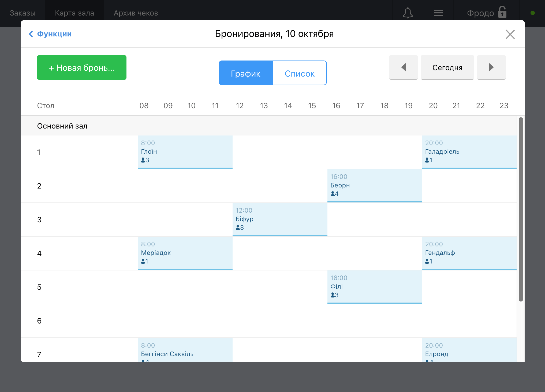Click on Беорн reservation at table 2
This screenshot has height=392, width=545.
click(x=375, y=185)
